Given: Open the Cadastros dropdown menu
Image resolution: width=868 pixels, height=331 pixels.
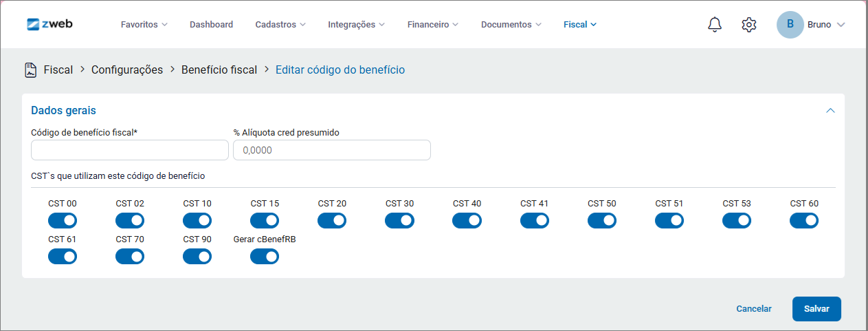Looking at the screenshot, I should pos(280,25).
